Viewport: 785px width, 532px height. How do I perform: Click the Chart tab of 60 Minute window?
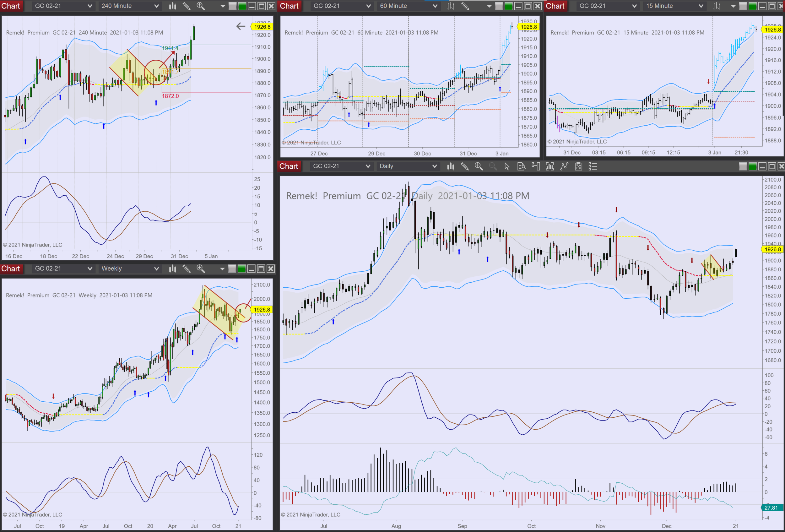click(290, 6)
